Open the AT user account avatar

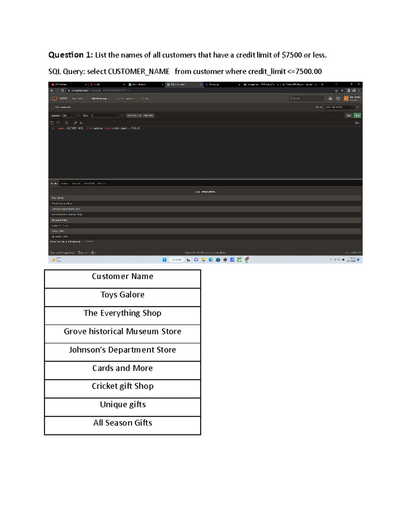click(x=346, y=98)
